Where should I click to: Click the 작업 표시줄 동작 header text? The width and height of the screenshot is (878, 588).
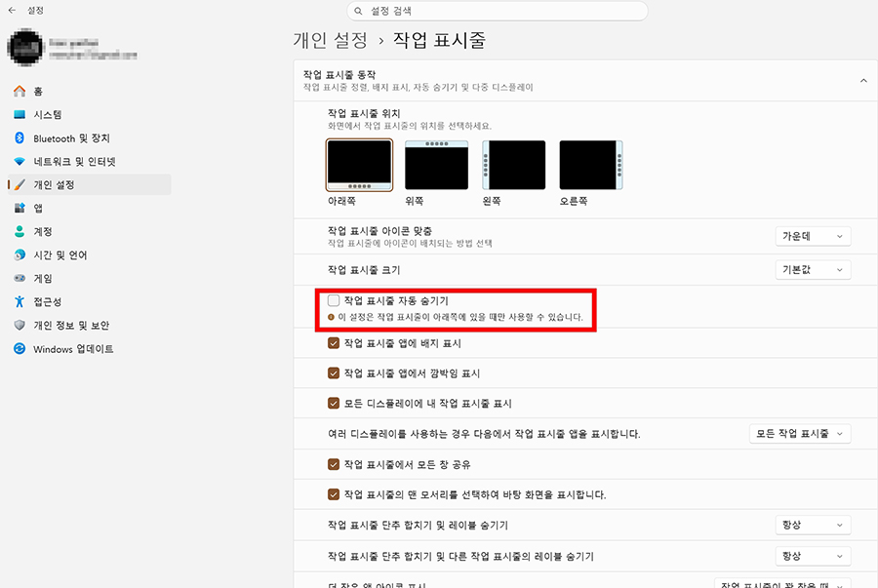339,75
